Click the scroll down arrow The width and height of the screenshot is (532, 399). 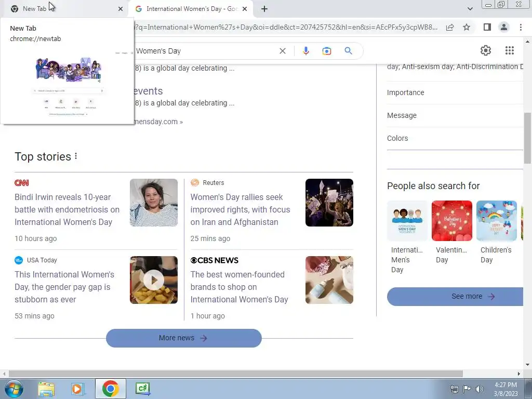(x=527, y=365)
